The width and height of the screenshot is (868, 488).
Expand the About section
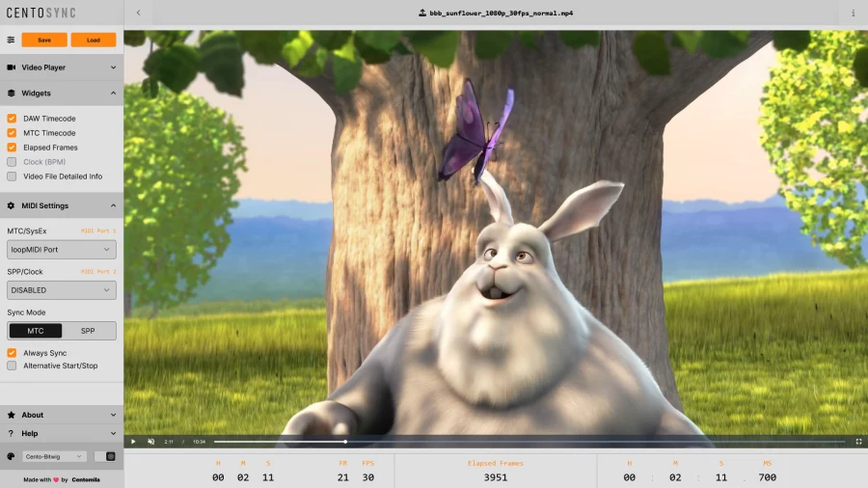coord(114,415)
